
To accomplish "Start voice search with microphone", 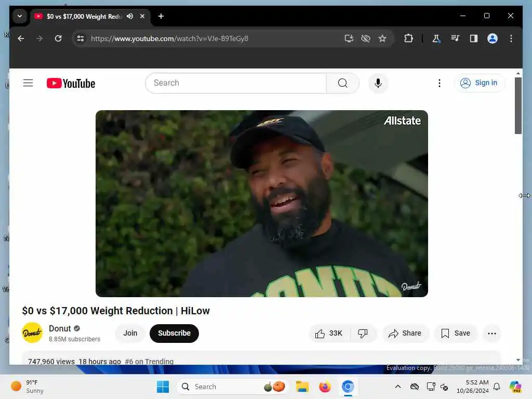I will 378,83.
